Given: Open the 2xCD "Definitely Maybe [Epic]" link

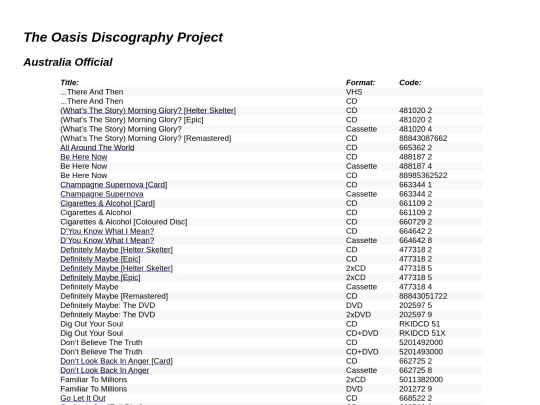Looking at the screenshot, I should coord(100,278).
